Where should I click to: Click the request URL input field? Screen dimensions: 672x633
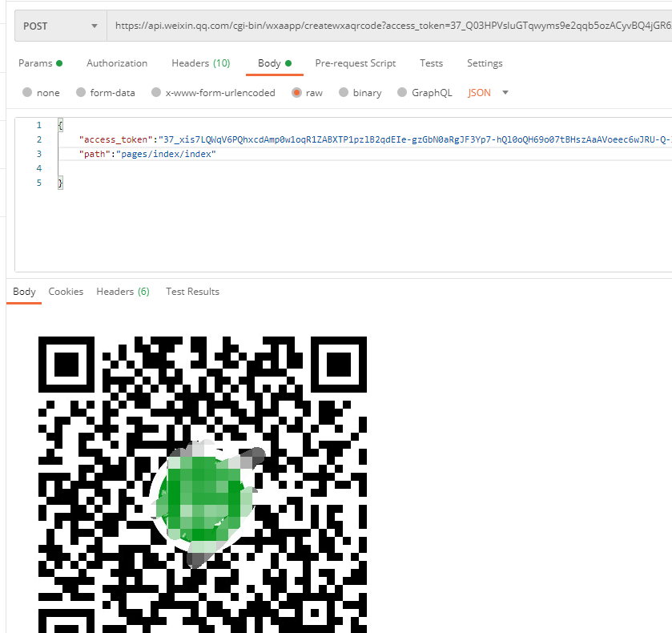click(x=389, y=26)
